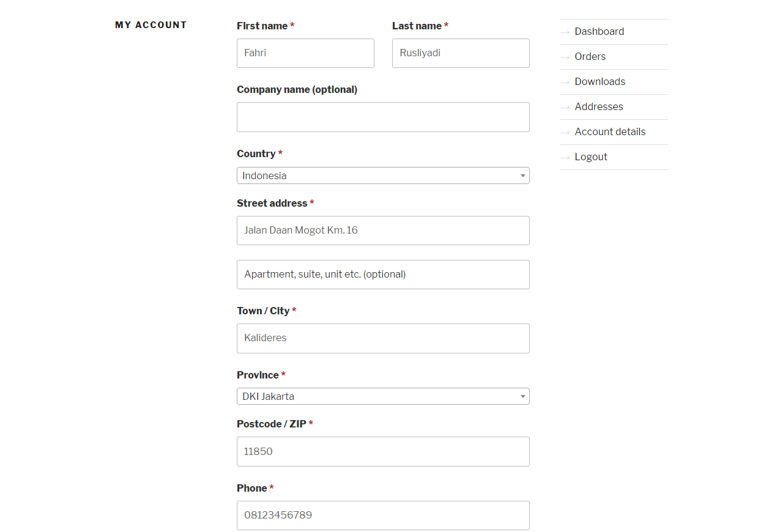
Task: Click the Country dropdown arrow
Action: pyautogui.click(x=522, y=176)
